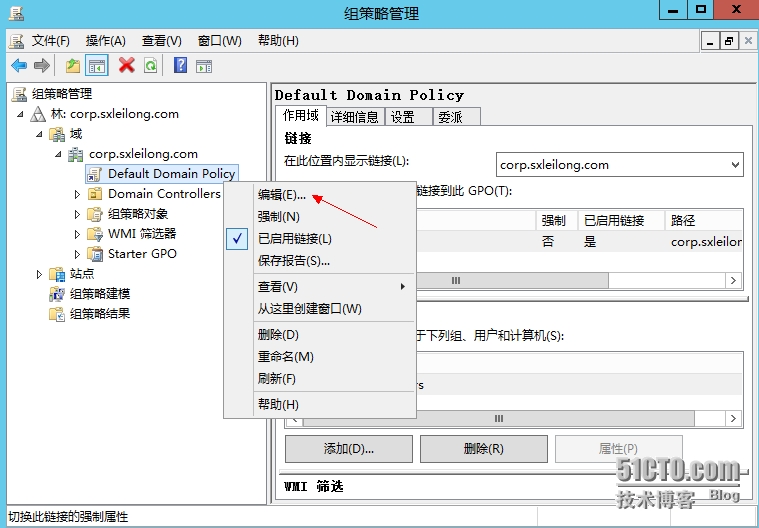This screenshot has width=759, height=528.
Task: Choose 重命名(M) from the context menu
Action: 319,357
